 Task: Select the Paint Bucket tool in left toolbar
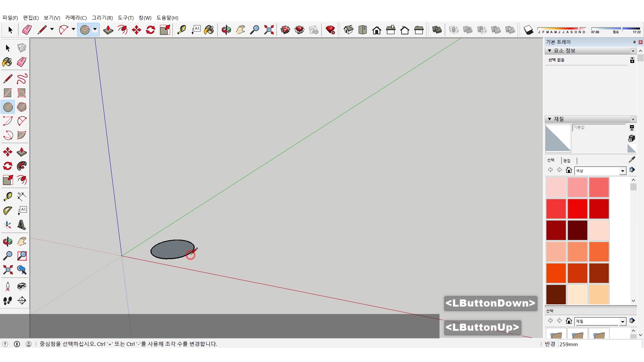point(7,62)
